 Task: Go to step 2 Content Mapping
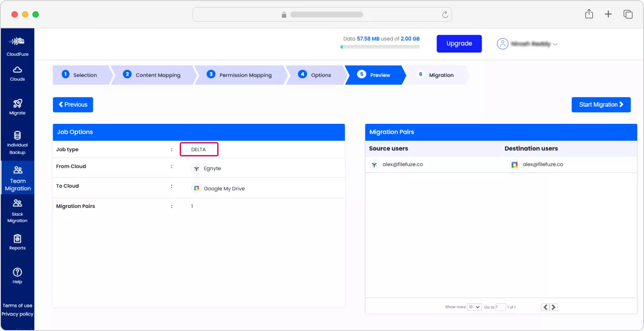pos(153,75)
